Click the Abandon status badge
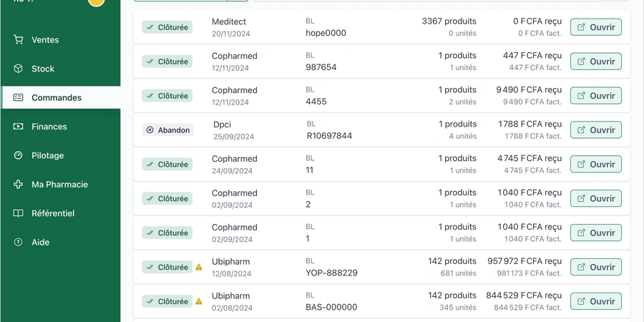The image size is (644, 322). point(168,130)
